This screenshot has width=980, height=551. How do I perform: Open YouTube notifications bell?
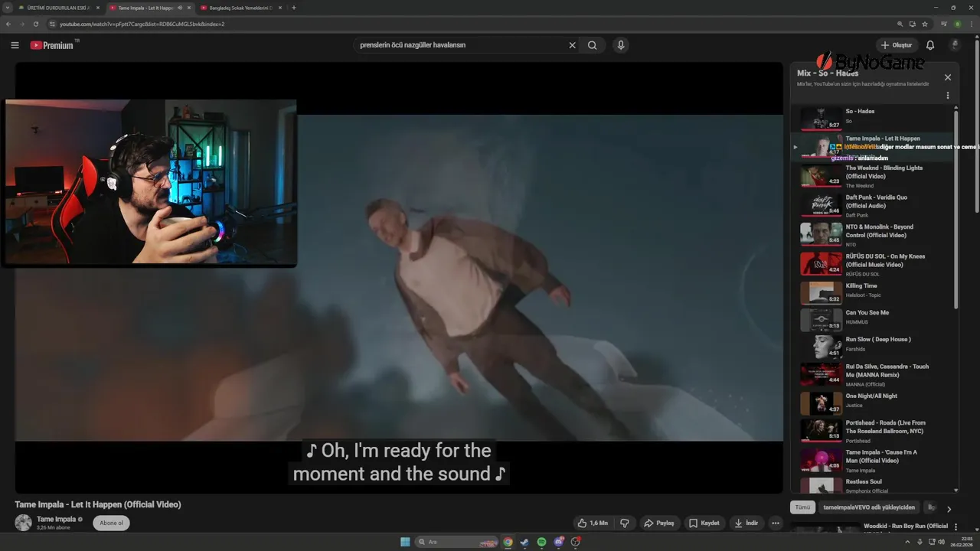(x=930, y=45)
